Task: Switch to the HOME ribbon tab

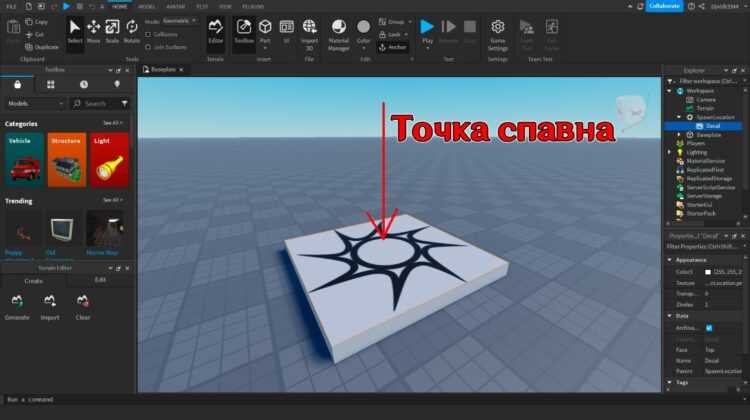Action: pos(120,7)
